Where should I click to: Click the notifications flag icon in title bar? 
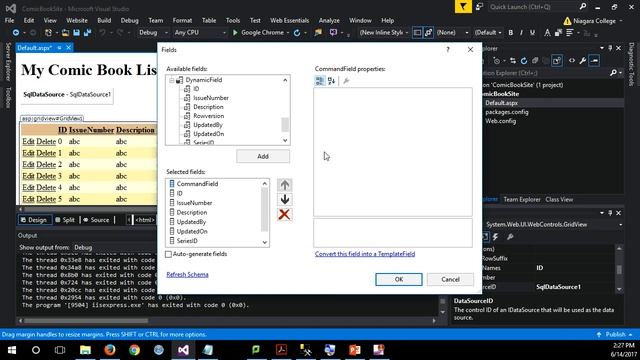click(463, 7)
